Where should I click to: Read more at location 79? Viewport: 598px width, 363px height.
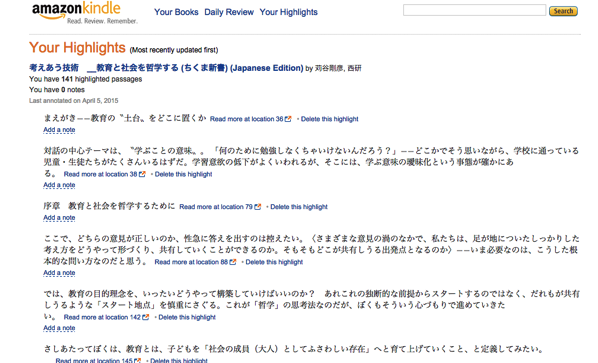216,207
